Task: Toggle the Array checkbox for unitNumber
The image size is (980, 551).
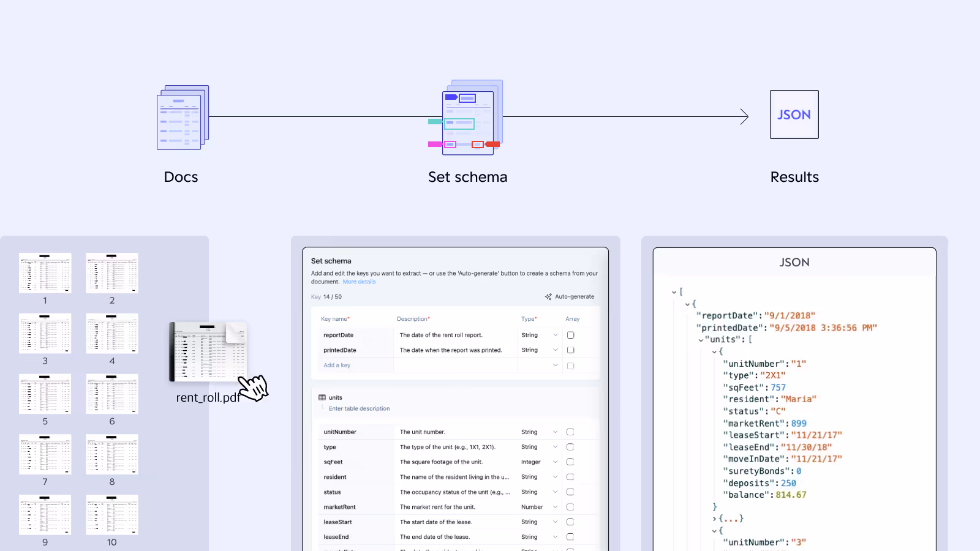Action: coord(570,432)
